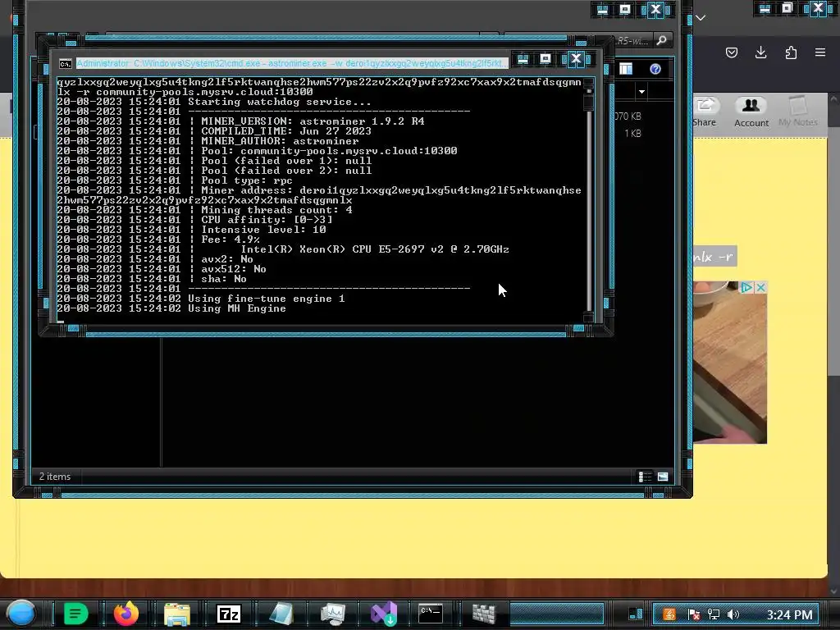Click the Windows Start orb

point(21,614)
